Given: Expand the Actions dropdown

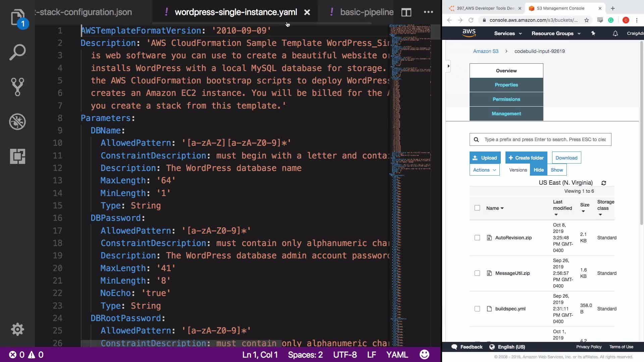Looking at the screenshot, I should pyautogui.click(x=484, y=170).
